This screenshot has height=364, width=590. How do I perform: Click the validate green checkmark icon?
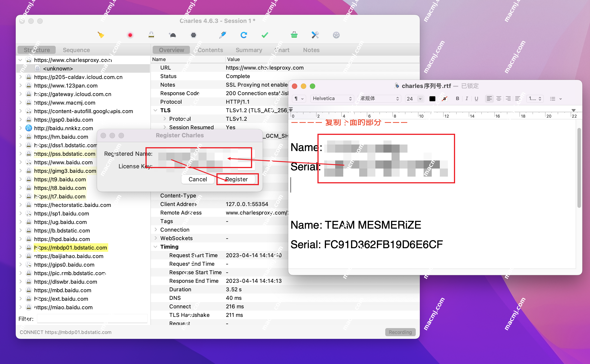coord(265,35)
